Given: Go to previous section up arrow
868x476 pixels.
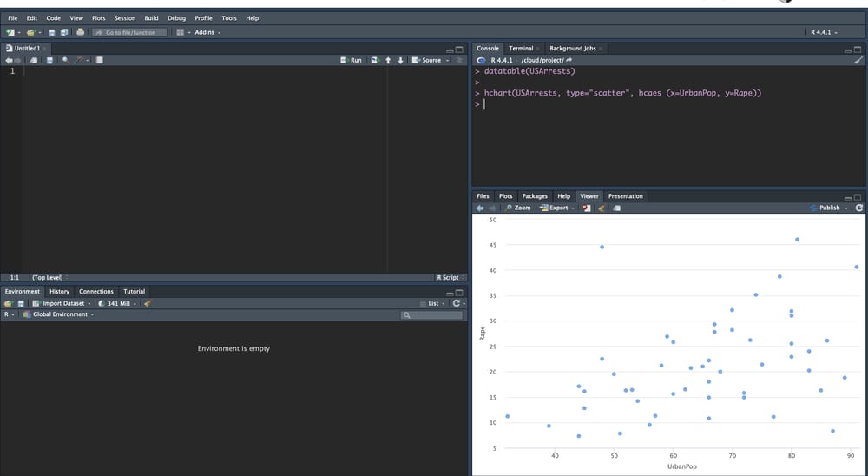Looking at the screenshot, I should pos(388,61).
